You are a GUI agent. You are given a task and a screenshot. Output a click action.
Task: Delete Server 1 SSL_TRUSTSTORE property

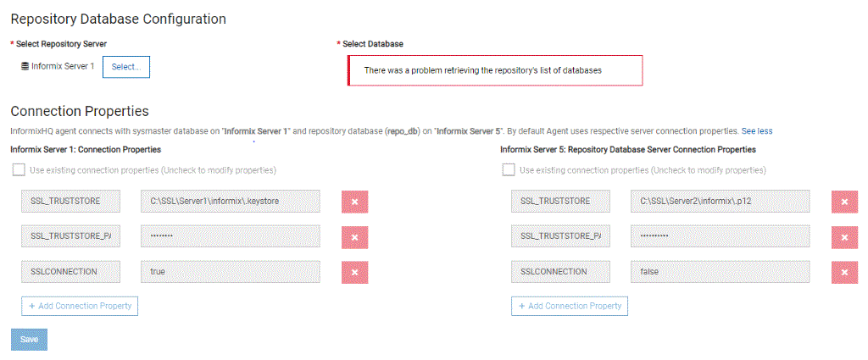(354, 202)
